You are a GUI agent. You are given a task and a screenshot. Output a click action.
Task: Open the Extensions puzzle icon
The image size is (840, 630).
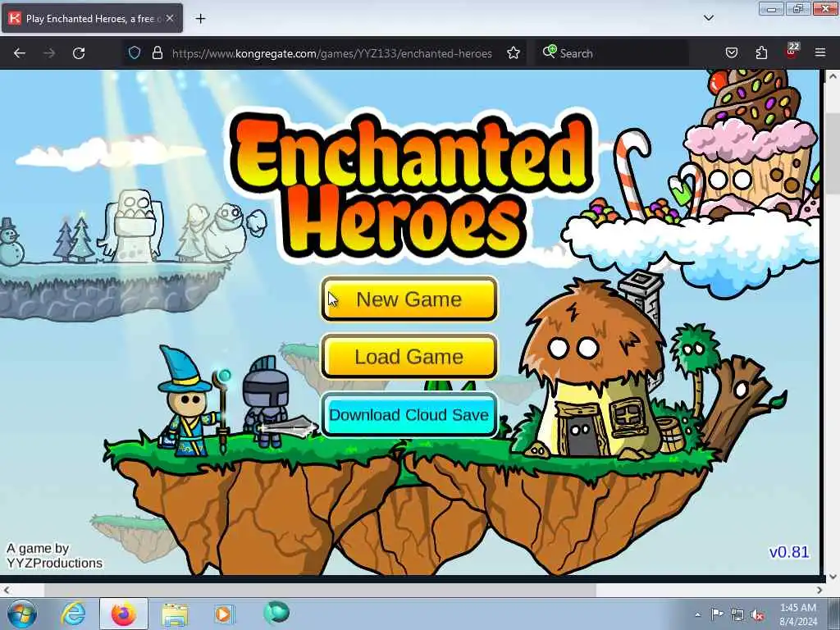[x=761, y=52]
